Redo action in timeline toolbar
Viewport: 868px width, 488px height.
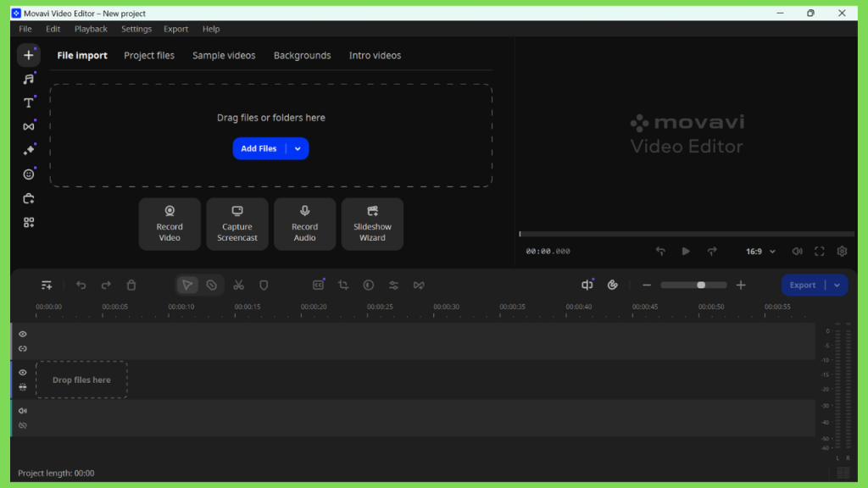tap(106, 286)
